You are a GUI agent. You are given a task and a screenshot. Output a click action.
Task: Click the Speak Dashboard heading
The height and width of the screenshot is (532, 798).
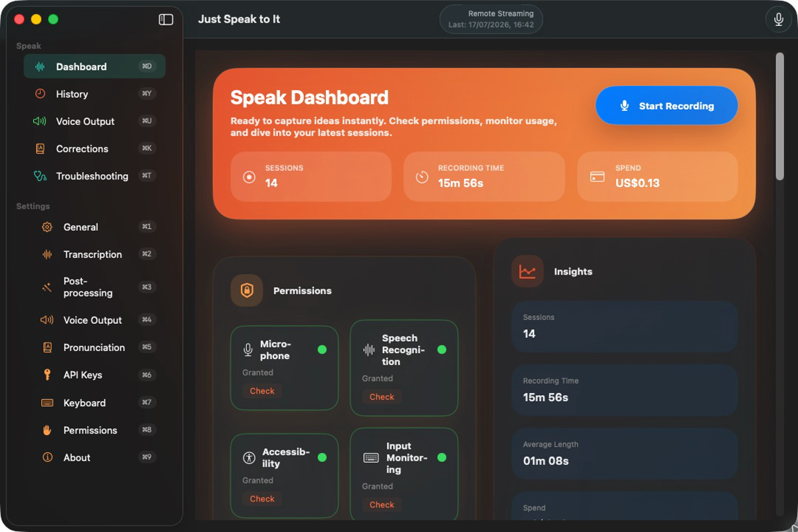tap(309, 98)
